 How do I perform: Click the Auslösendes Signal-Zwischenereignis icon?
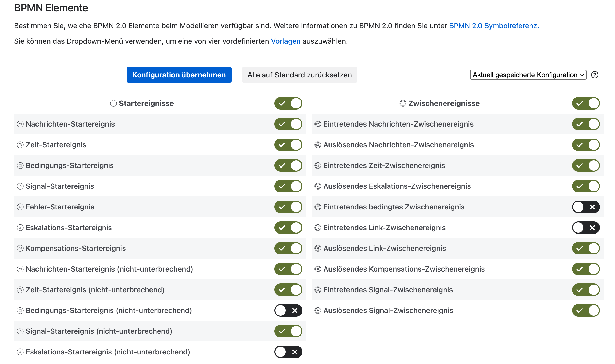click(x=318, y=310)
